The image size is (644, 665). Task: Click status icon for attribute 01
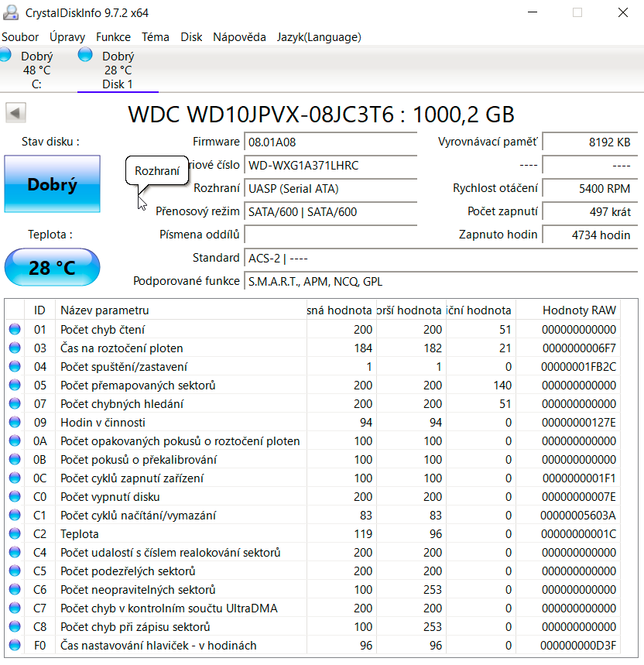pos(15,329)
